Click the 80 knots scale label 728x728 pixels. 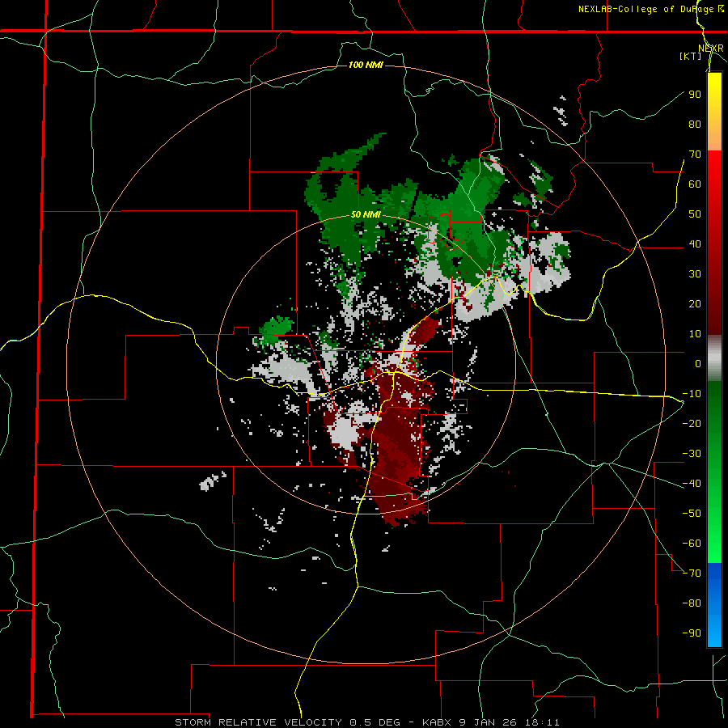point(695,124)
